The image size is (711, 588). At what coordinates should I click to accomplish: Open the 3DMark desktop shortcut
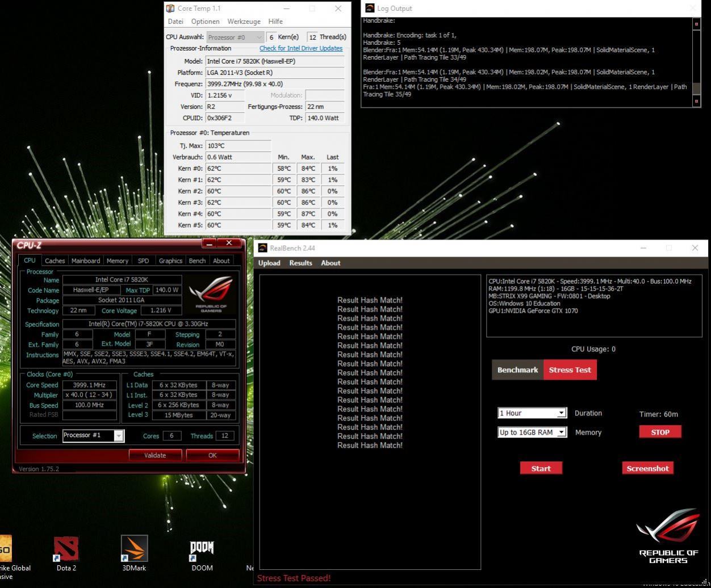134,553
